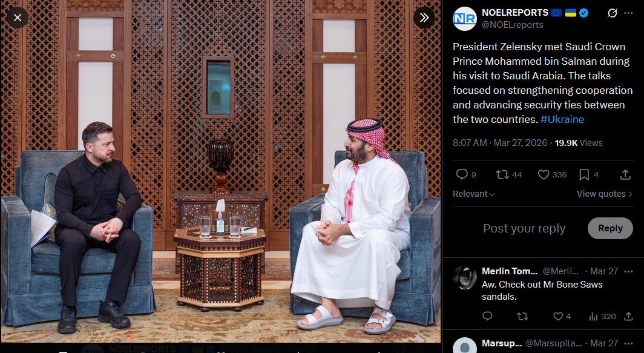Repost the tweet showing 44 reposts
This screenshot has height=353, width=644.
point(508,174)
